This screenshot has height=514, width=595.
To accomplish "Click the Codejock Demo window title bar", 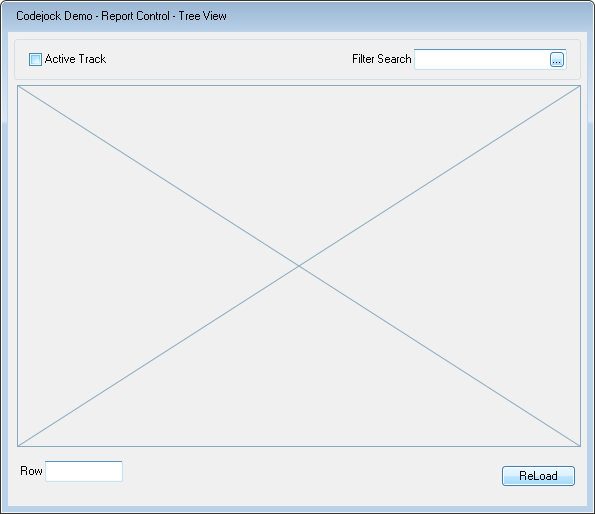I will click(298, 16).
